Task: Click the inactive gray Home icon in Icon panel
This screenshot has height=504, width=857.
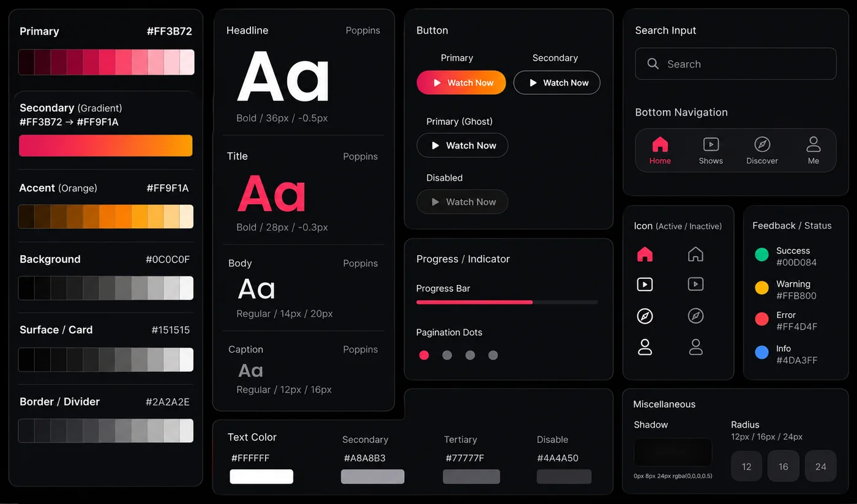Action: point(695,254)
